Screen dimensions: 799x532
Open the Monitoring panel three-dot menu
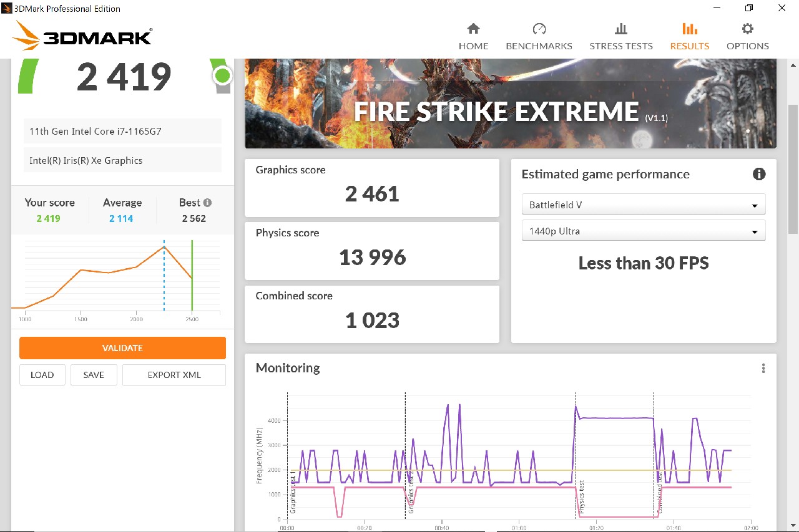tap(763, 368)
